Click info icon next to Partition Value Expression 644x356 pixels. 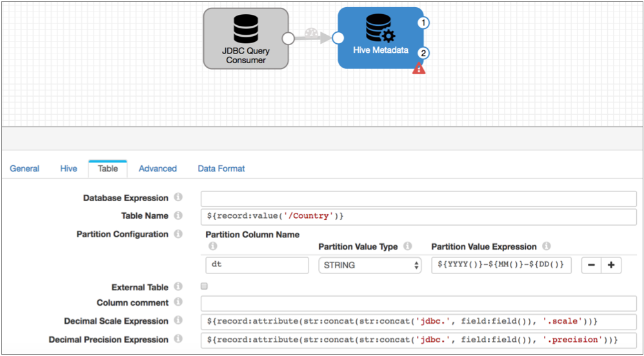(x=547, y=246)
